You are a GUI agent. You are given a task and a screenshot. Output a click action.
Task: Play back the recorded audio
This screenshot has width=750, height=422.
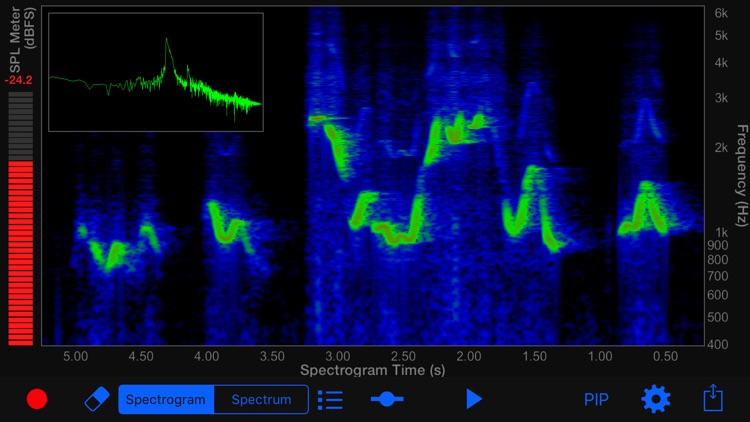(474, 399)
